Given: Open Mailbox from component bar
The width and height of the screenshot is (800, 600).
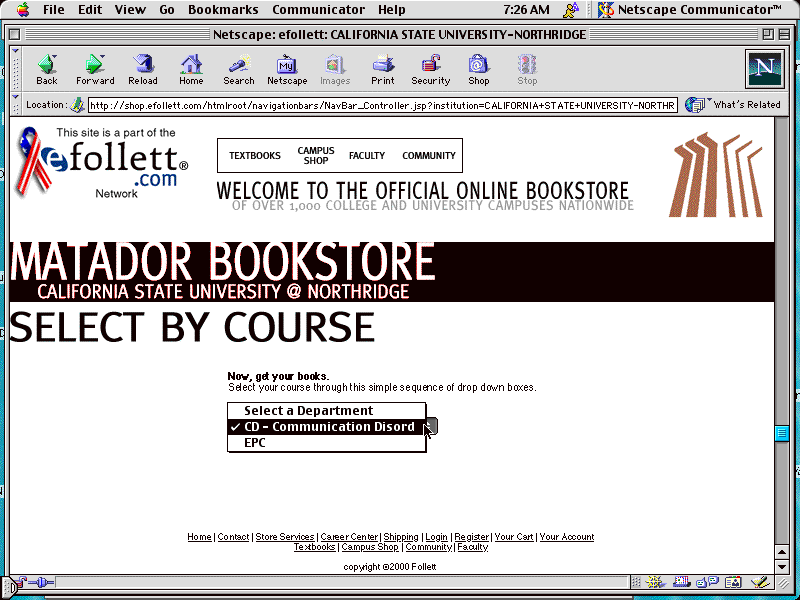Looking at the screenshot, I should coord(681,582).
